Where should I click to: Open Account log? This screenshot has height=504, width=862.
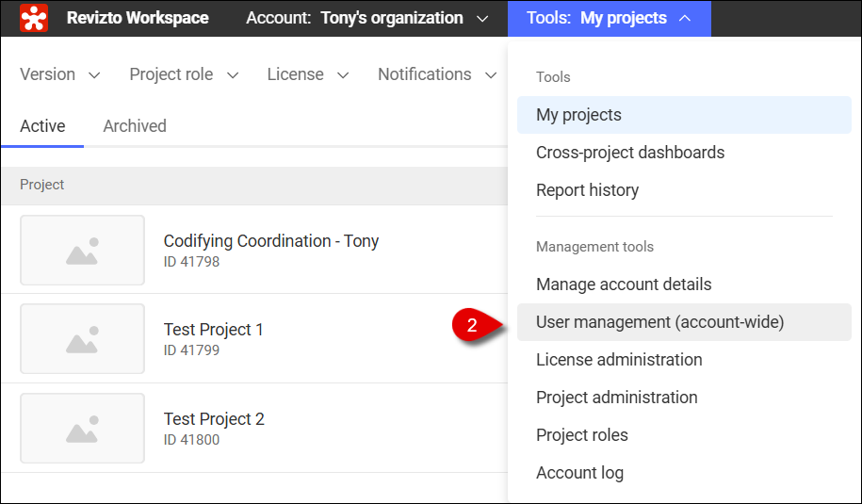click(x=684, y=473)
